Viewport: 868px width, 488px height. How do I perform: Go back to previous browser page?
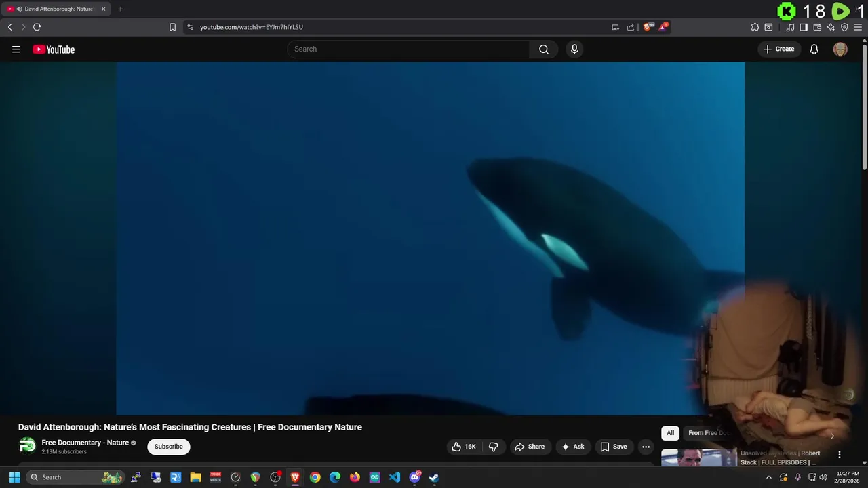click(x=9, y=27)
